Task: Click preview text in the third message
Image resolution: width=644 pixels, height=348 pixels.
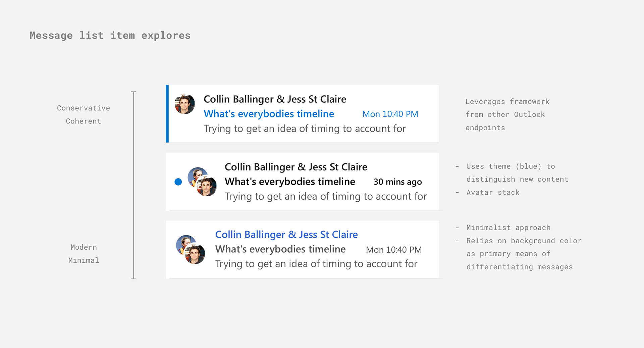Action: [316, 264]
